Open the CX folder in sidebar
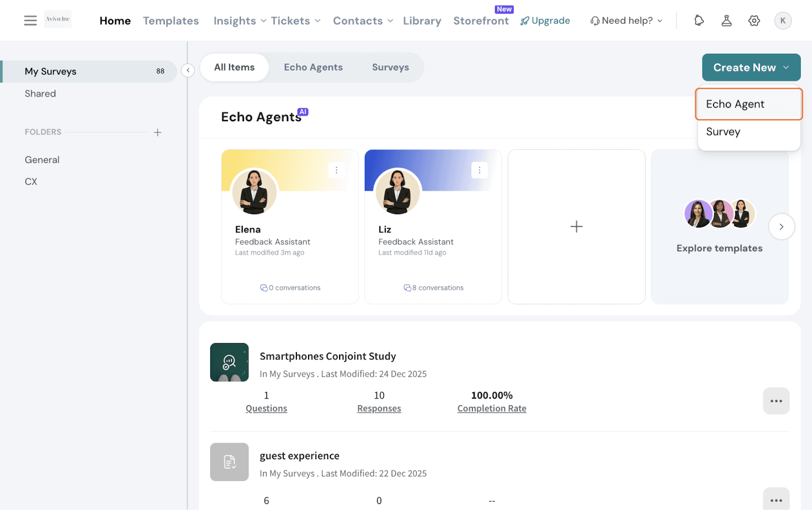 pos(31,182)
